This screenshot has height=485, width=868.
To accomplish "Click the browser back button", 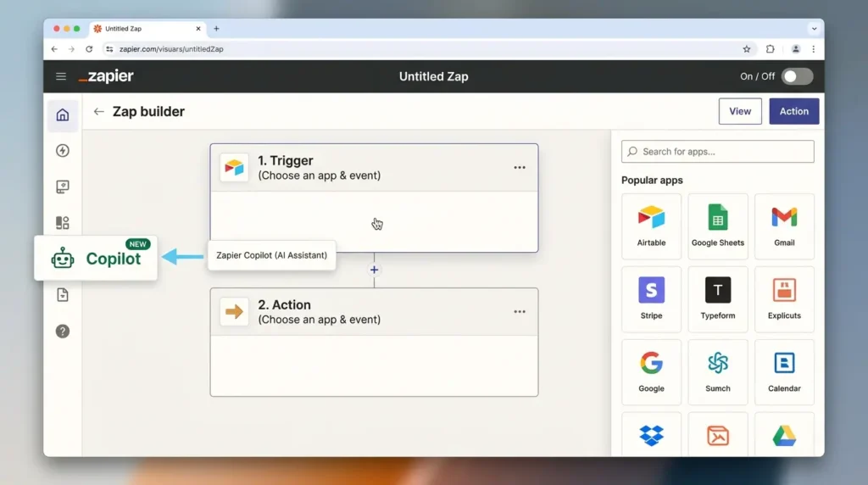I will tap(54, 49).
